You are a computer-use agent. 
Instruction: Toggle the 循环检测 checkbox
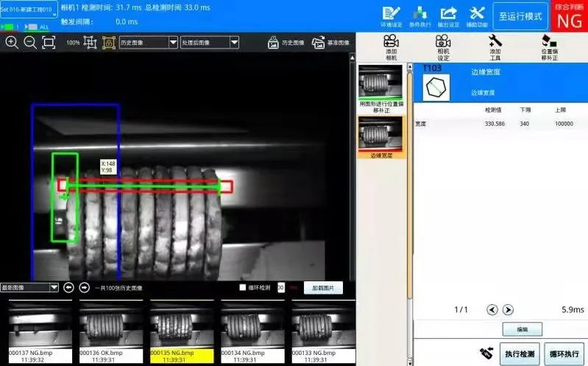pos(243,287)
